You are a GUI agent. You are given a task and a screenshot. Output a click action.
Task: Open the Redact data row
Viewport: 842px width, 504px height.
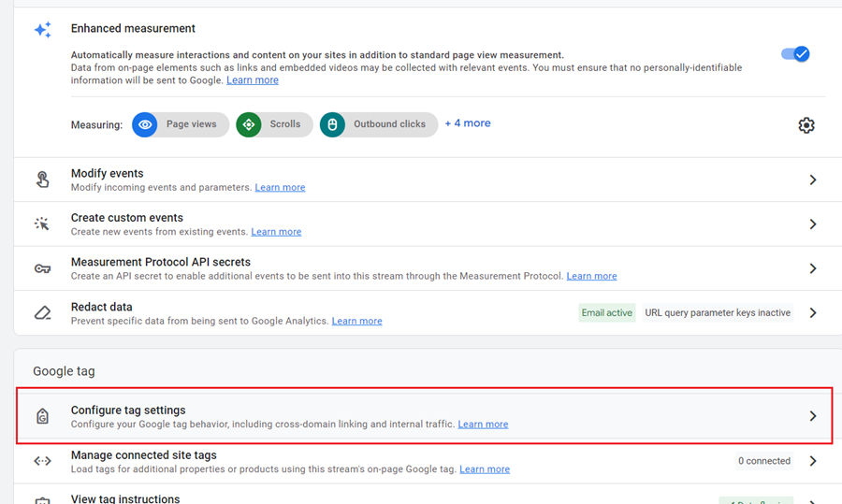(x=428, y=313)
